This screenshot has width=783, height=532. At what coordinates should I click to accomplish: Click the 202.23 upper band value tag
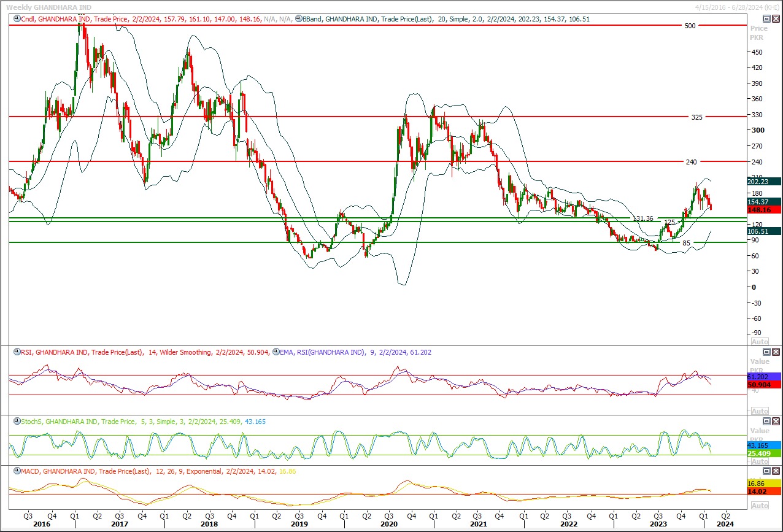[763, 182]
